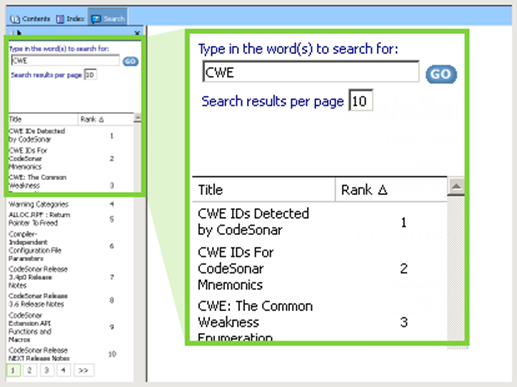Click the small GO button in the left panel
This screenshot has height=387, width=517.
pos(130,61)
